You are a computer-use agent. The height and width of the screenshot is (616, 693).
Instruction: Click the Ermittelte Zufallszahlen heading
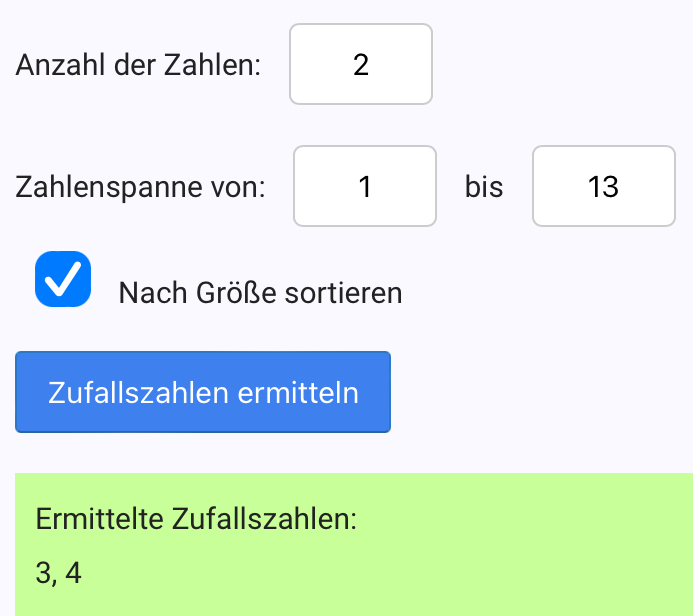(196, 520)
